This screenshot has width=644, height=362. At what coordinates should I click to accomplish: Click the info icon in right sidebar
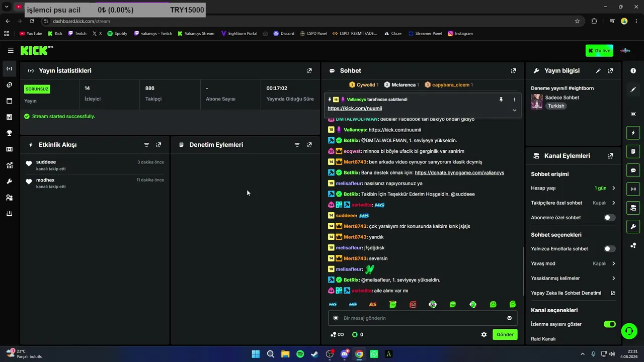coord(633,71)
